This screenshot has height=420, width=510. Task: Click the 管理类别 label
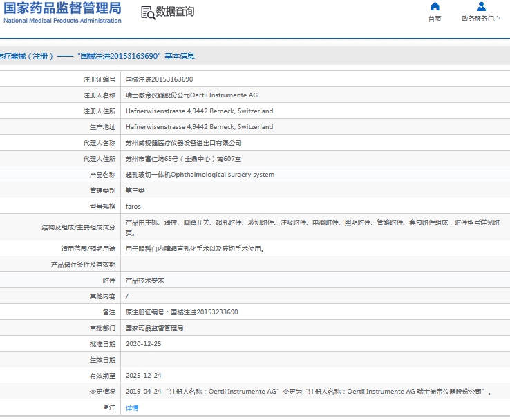pyautogui.click(x=102, y=191)
